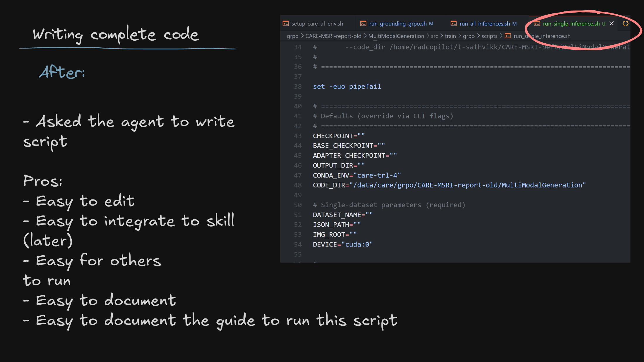This screenshot has height=362, width=644.
Task: Click DEVICE="cuda:0" line
Action: (343, 244)
